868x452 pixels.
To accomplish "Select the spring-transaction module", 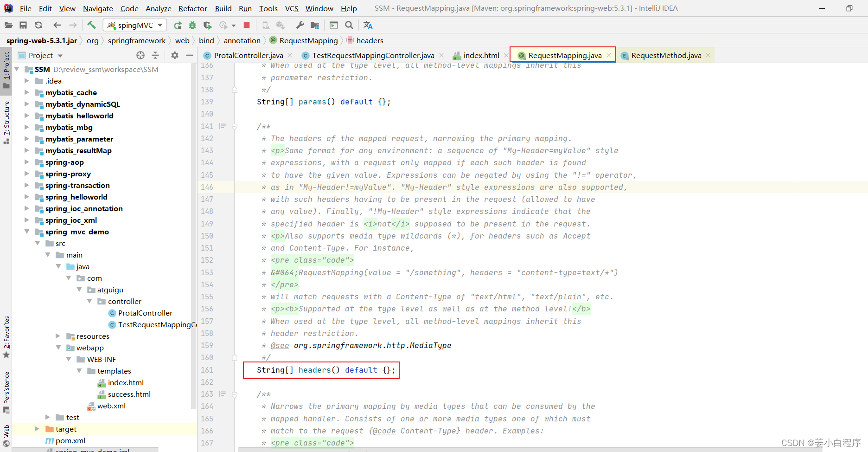I will tap(77, 185).
